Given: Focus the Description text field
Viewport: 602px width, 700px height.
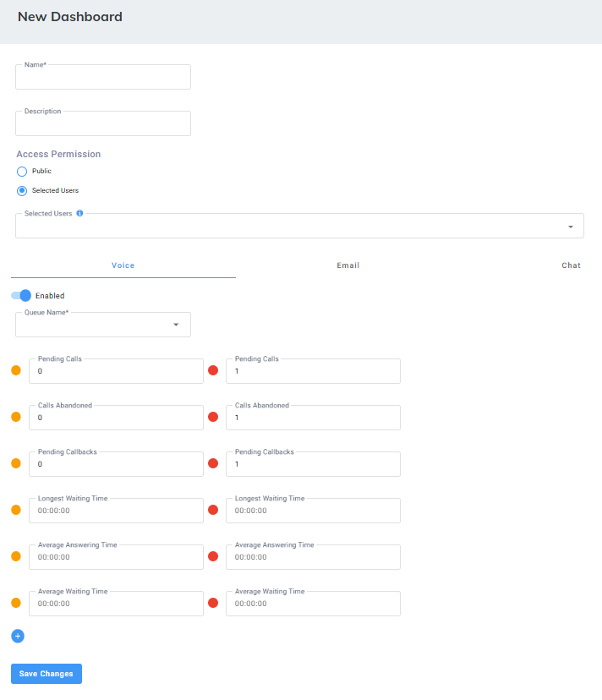Looking at the screenshot, I should click(x=103, y=124).
